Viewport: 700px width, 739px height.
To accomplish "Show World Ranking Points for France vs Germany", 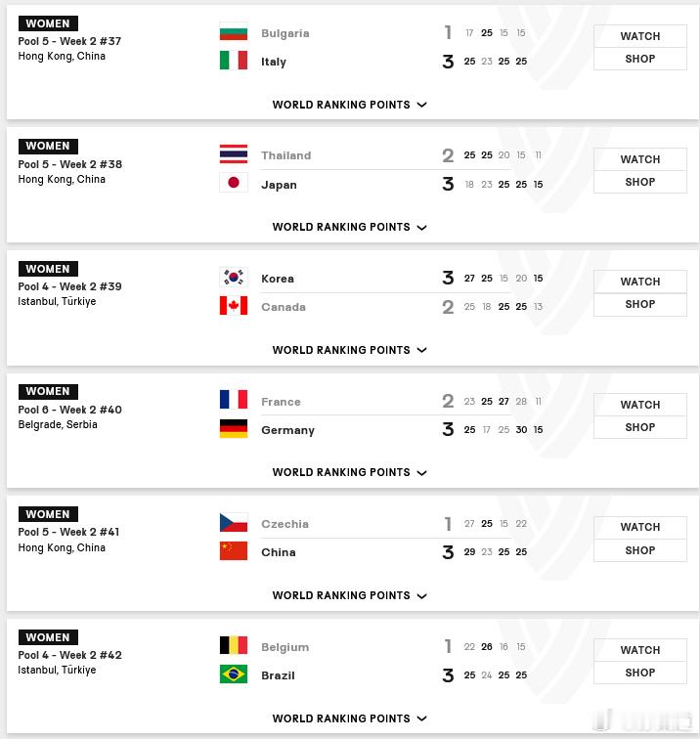I will click(349, 473).
